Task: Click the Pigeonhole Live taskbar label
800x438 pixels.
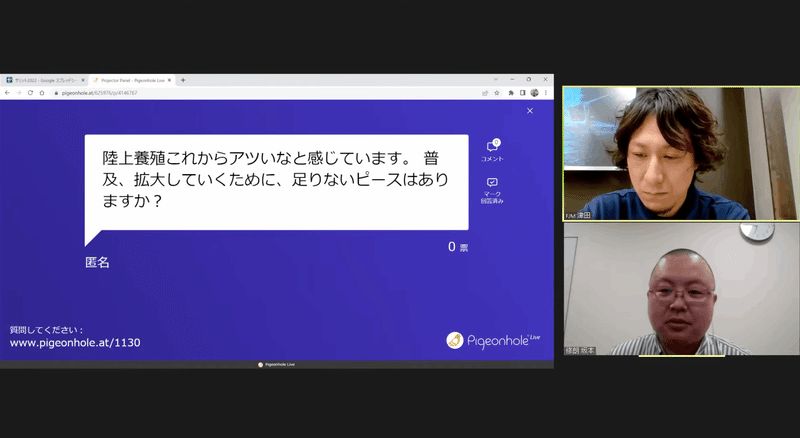Action: pyautogui.click(x=276, y=364)
